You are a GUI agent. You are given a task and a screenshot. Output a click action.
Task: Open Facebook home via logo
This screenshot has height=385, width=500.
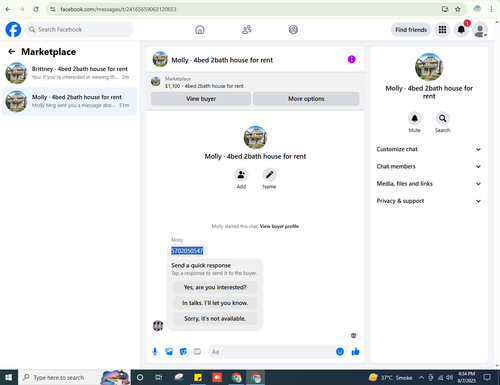click(x=13, y=30)
